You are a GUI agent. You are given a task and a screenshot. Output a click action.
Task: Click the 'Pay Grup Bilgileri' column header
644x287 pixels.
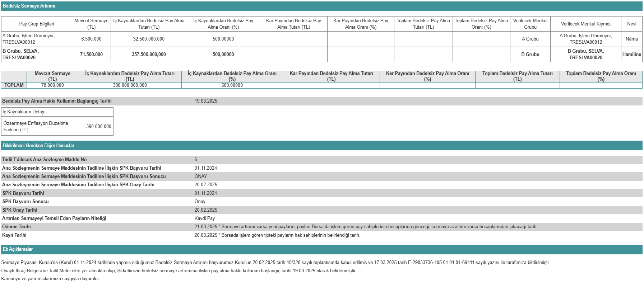click(x=37, y=24)
